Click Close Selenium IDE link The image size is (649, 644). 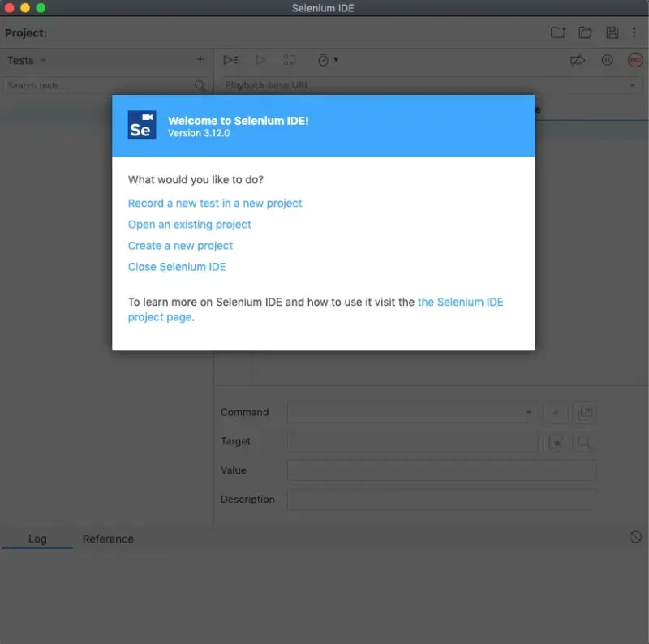(177, 267)
